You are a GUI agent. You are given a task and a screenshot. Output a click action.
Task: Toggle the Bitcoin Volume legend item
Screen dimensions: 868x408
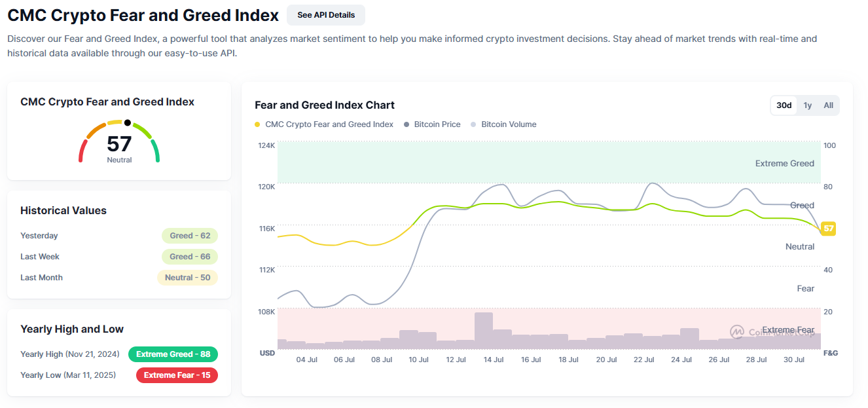coord(503,124)
